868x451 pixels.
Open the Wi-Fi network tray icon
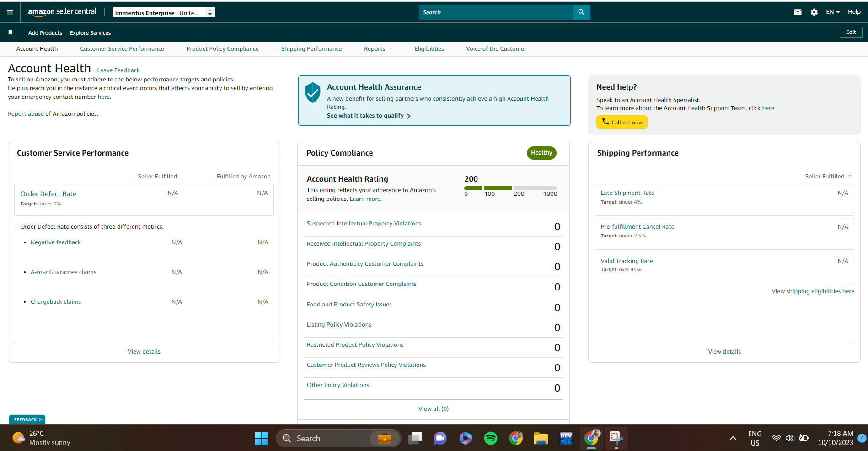(776, 438)
